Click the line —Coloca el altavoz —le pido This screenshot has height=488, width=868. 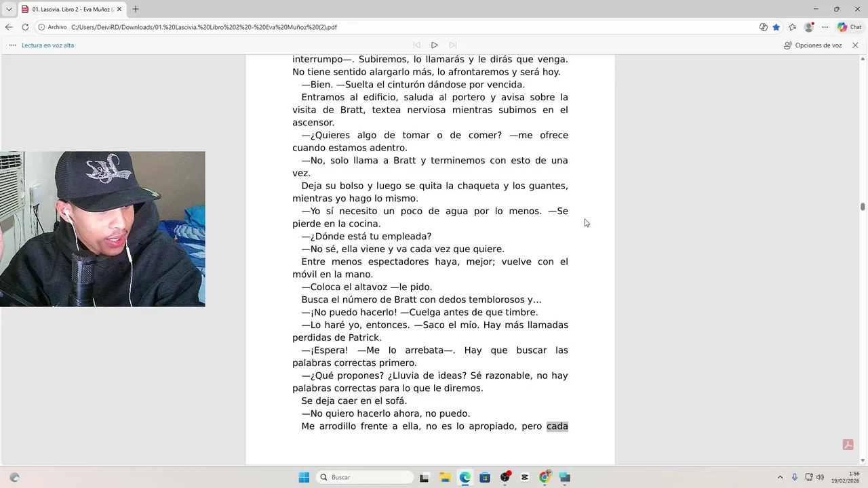coord(367,287)
